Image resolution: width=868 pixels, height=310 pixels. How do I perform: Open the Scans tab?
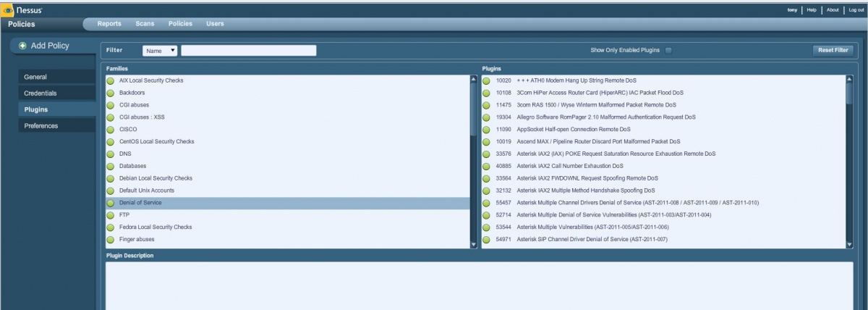click(145, 24)
